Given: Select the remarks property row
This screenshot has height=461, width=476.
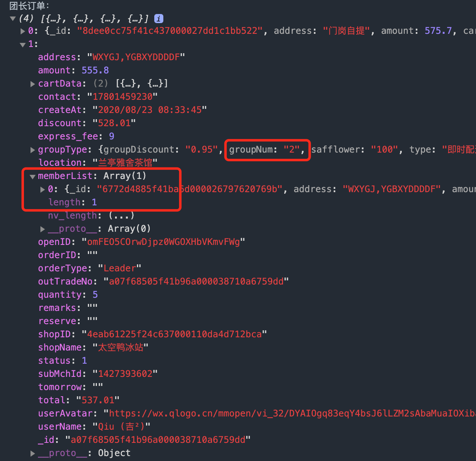Looking at the screenshot, I should [68, 308].
